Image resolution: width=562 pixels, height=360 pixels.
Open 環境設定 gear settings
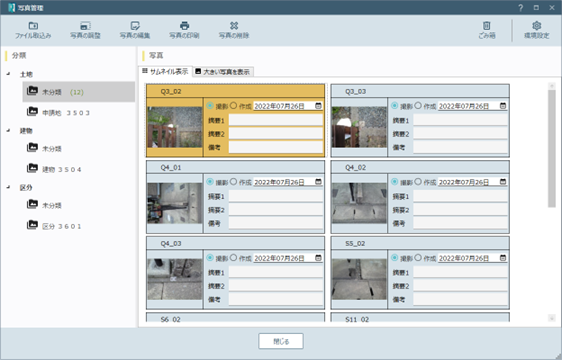537,30
